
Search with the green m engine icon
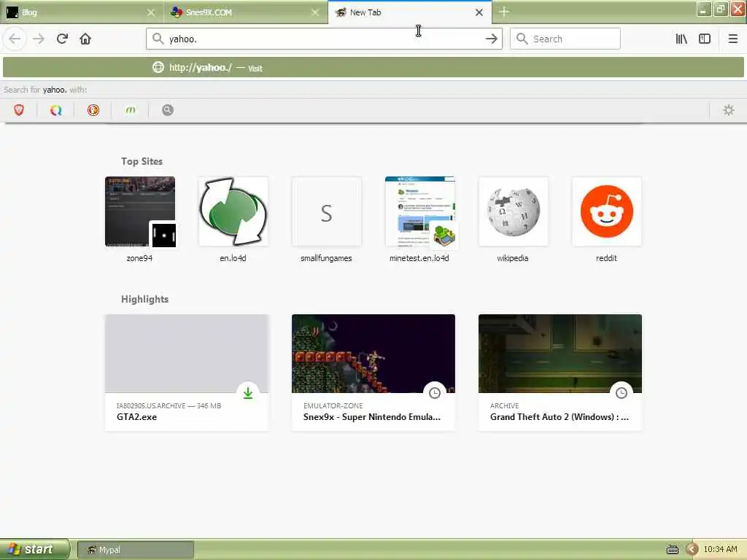point(130,111)
